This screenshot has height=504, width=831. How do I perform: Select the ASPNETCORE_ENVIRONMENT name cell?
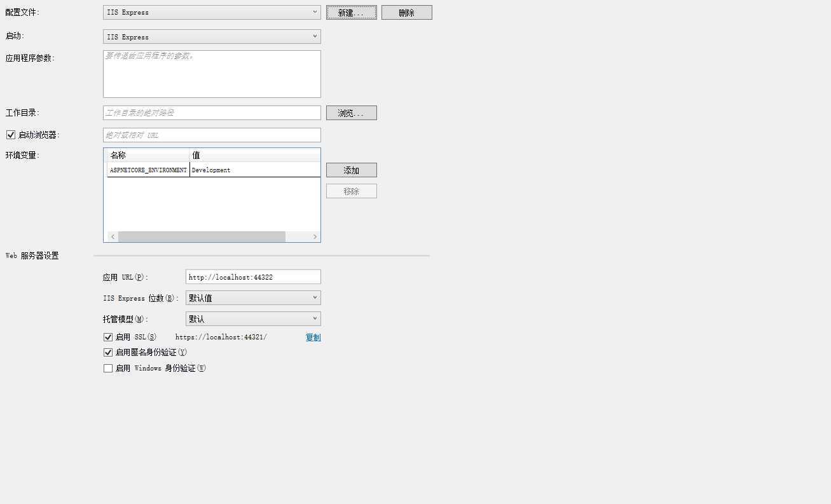click(x=148, y=170)
